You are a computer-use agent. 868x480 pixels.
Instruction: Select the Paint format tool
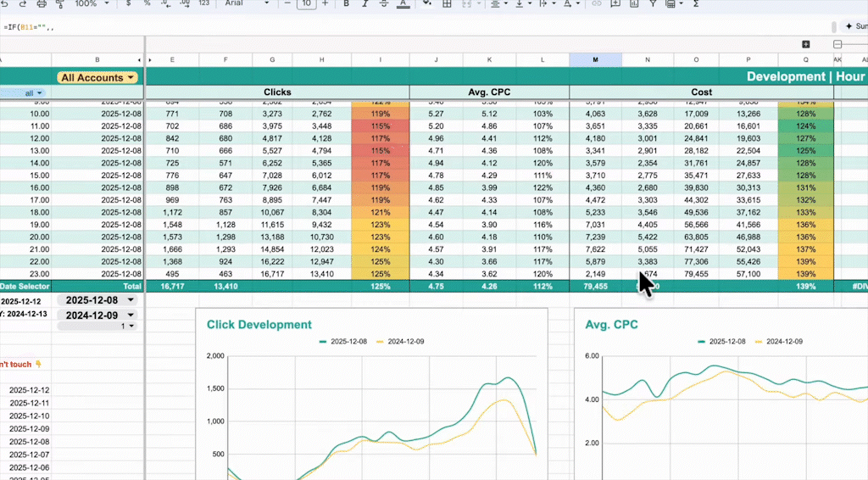[58, 3]
